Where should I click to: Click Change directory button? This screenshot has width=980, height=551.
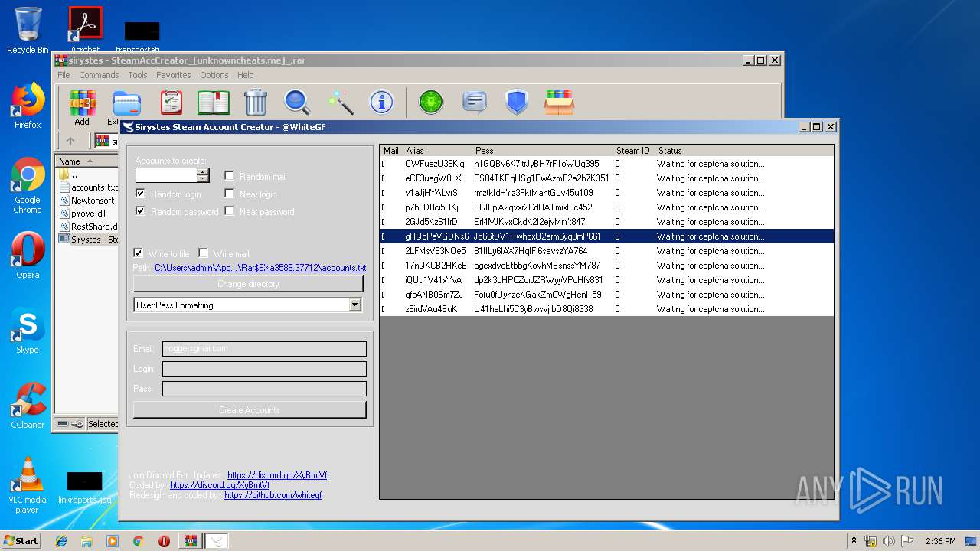pos(249,284)
